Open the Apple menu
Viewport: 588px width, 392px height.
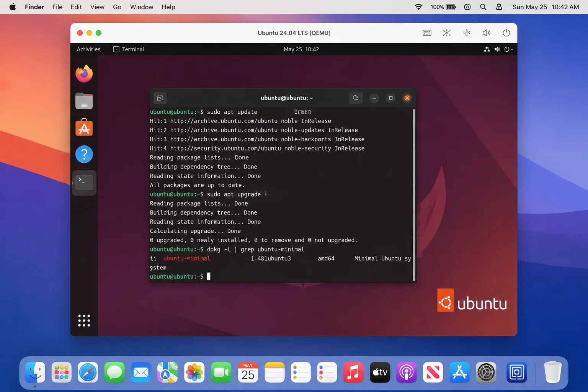[13, 7]
